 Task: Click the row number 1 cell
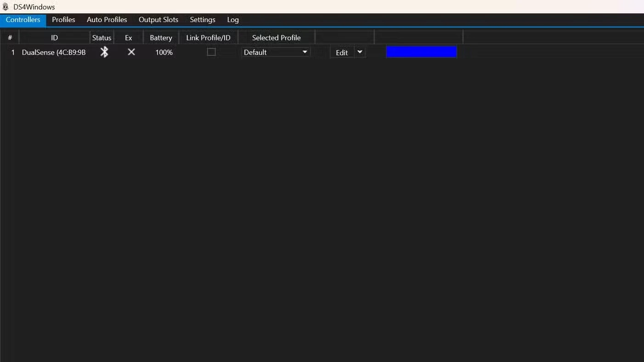(13, 52)
